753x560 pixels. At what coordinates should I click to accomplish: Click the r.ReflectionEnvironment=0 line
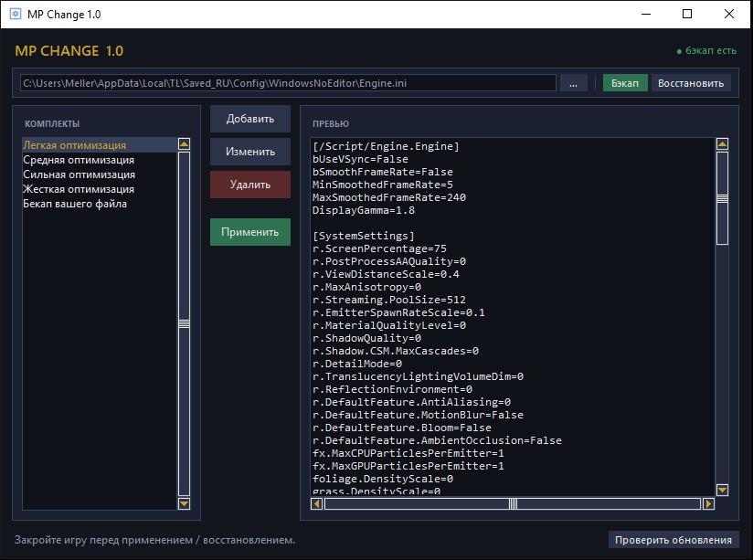[x=392, y=389]
